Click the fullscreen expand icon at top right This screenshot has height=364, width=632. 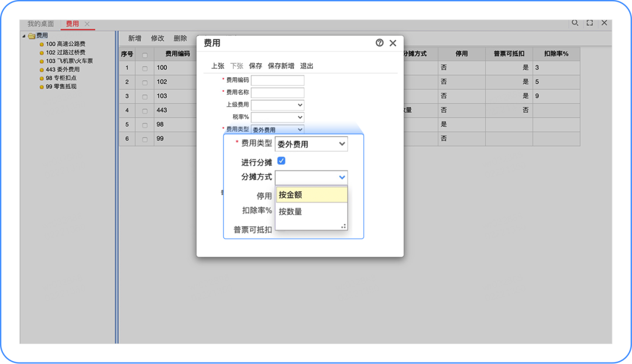click(589, 23)
